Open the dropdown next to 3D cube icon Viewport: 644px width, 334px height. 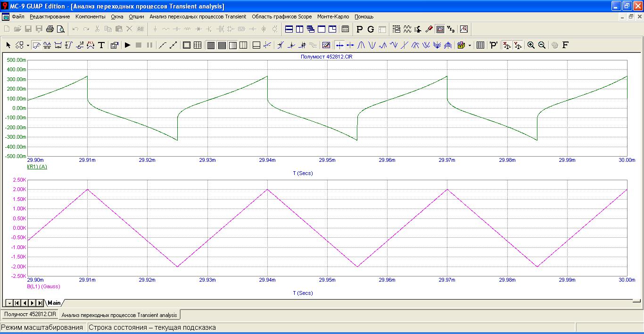(470, 46)
